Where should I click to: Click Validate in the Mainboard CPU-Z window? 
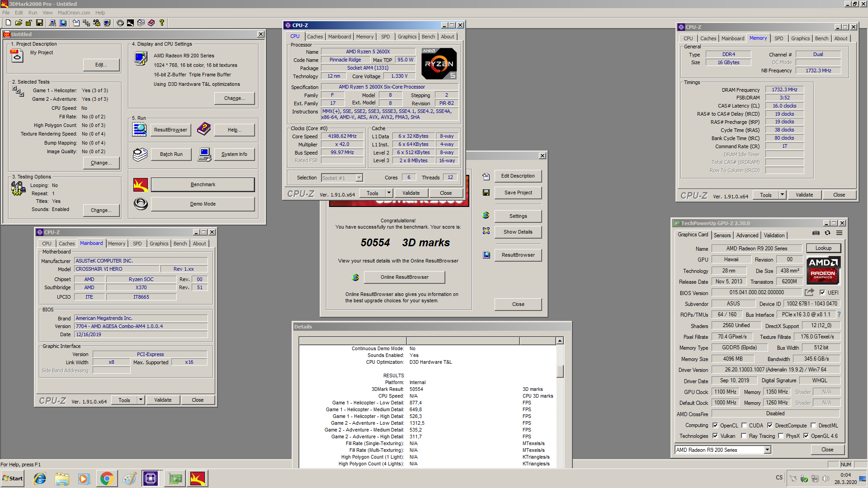[x=163, y=400]
